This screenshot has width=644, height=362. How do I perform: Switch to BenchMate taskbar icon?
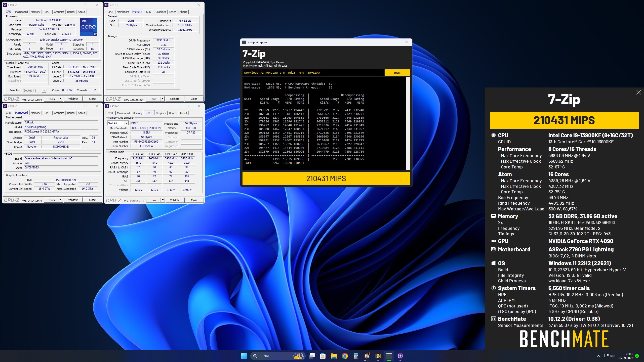(378, 356)
